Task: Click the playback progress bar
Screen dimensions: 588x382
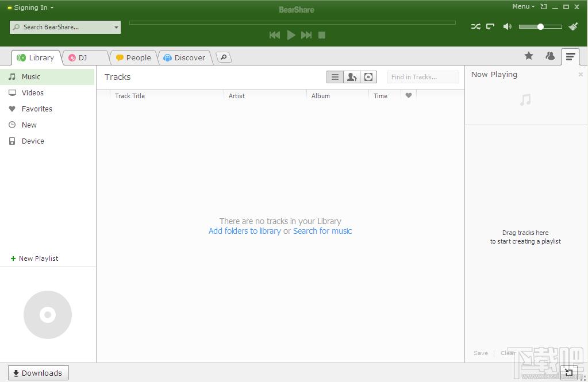Action: coord(293,22)
